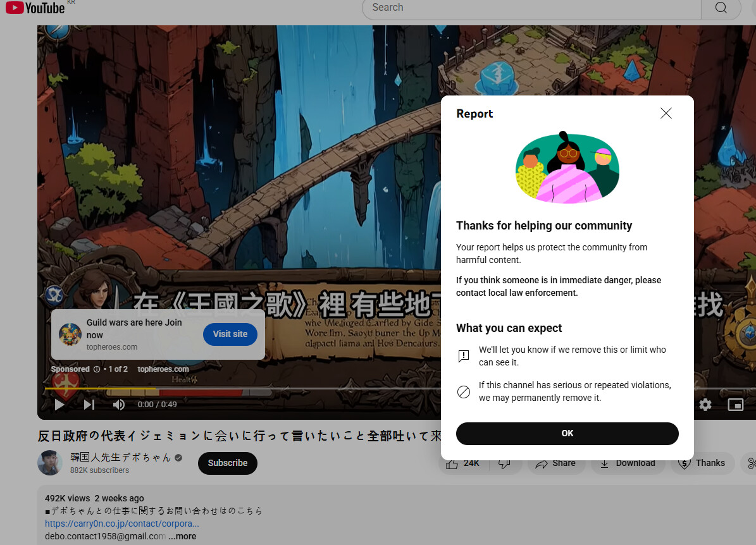Visit site from Guild wars ad
756x545 pixels.
[x=230, y=334]
